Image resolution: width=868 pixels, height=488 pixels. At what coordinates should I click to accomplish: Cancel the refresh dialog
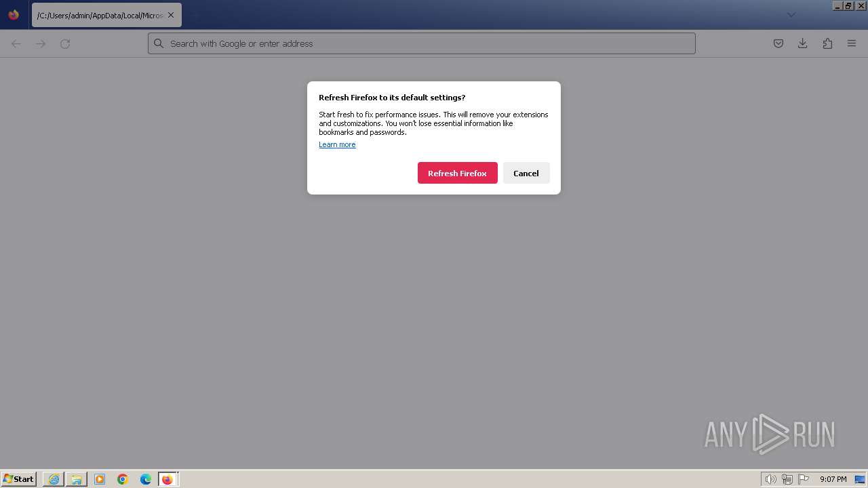(526, 173)
